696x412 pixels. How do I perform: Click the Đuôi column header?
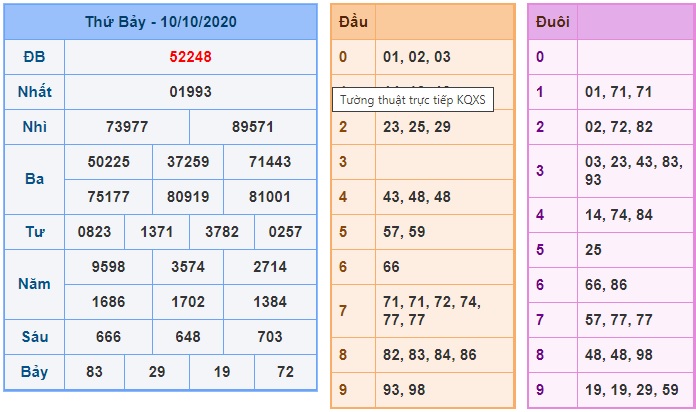pyautogui.click(x=553, y=22)
